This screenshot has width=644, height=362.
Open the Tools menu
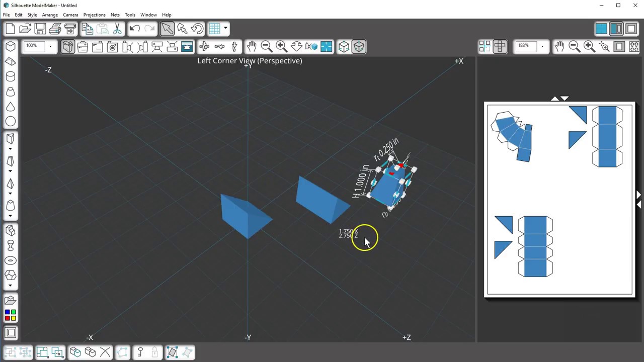[130, 15]
